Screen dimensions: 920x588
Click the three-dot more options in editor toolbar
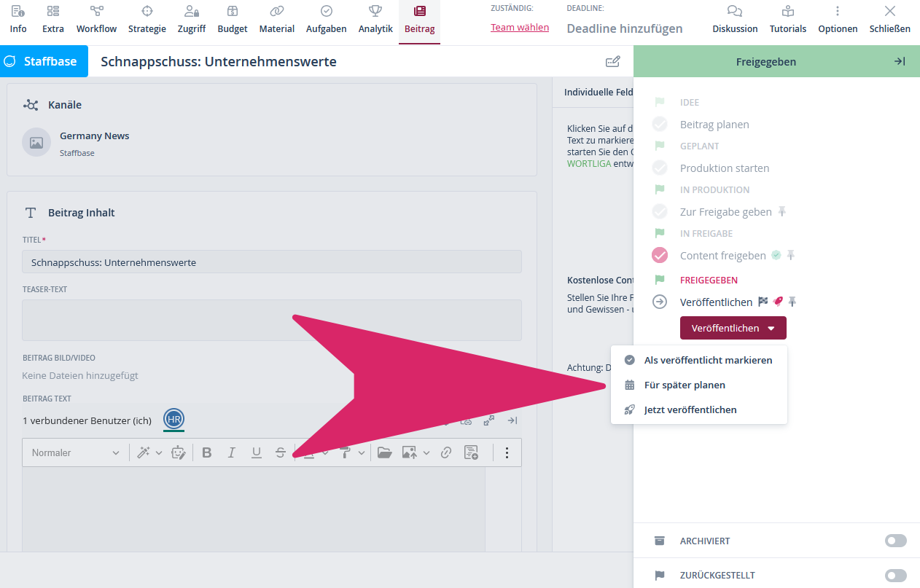pyautogui.click(x=507, y=452)
